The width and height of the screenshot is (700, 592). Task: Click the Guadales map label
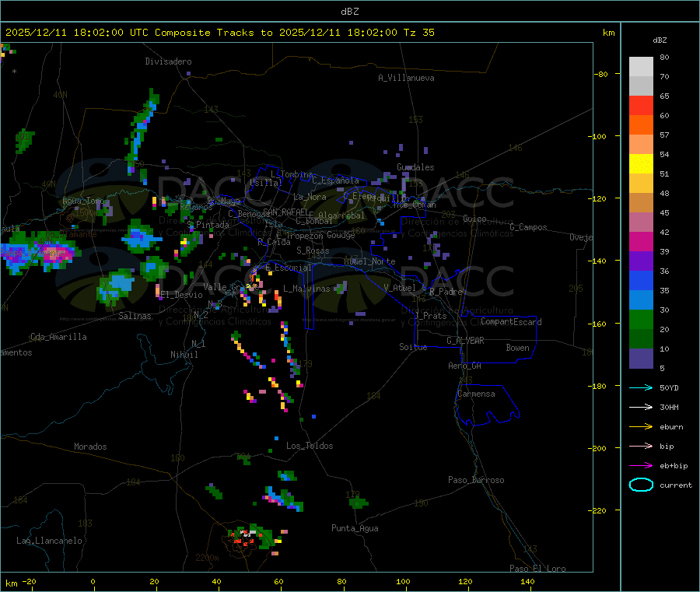pos(415,167)
